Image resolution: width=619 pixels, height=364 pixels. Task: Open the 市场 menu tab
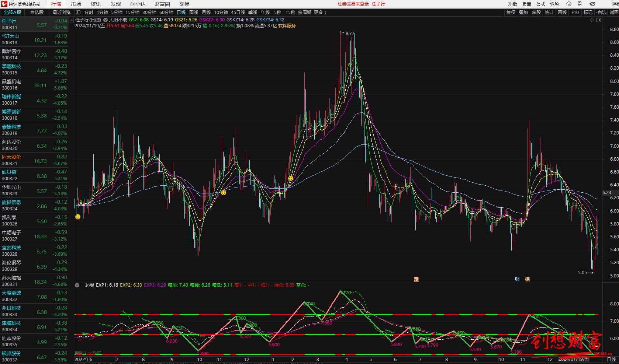(x=76, y=4)
